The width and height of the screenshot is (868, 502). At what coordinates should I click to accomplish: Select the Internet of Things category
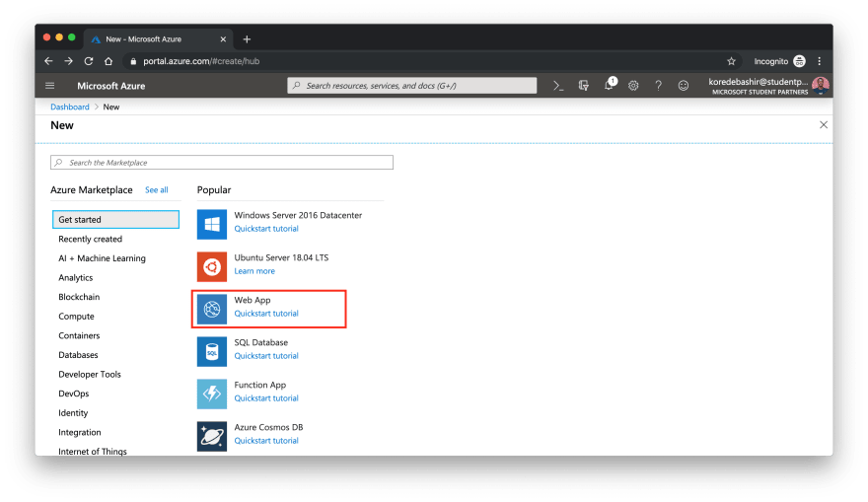coord(93,452)
